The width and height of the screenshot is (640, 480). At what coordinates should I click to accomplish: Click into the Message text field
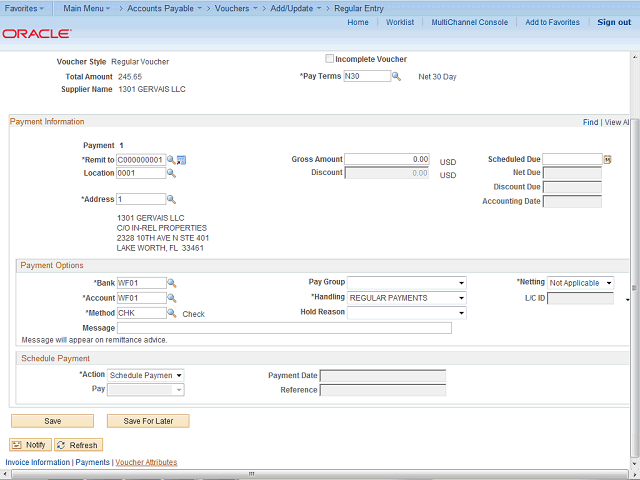(284, 328)
